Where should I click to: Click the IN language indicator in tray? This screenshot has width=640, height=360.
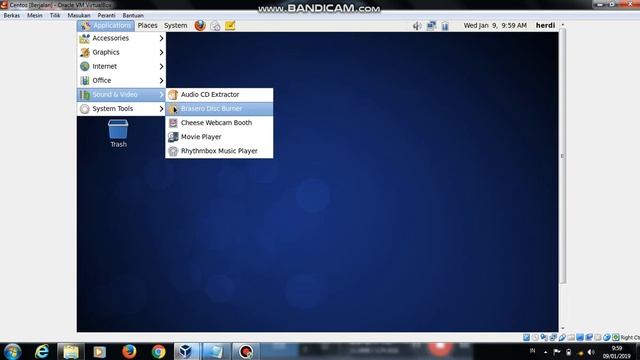[x=532, y=351]
